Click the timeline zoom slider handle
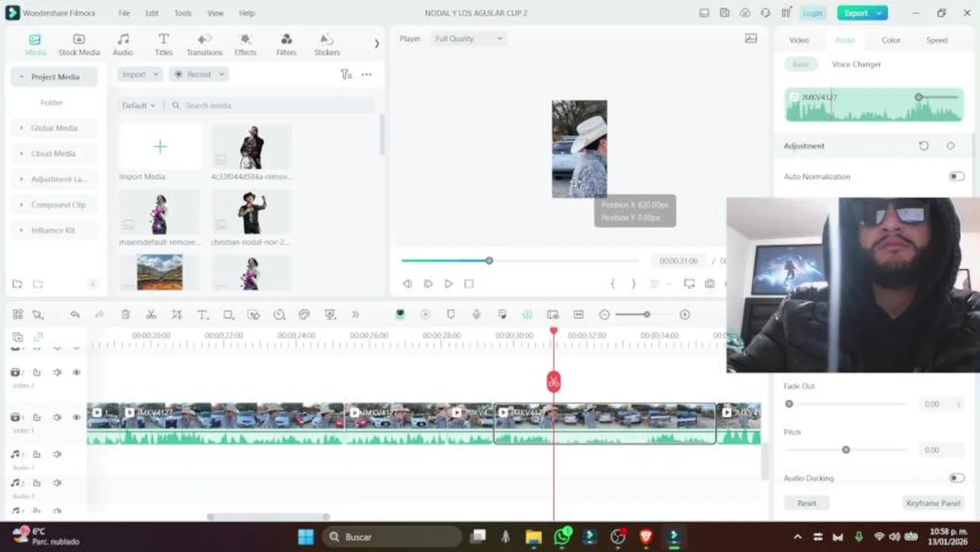The width and height of the screenshot is (980, 552). [646, 314]
